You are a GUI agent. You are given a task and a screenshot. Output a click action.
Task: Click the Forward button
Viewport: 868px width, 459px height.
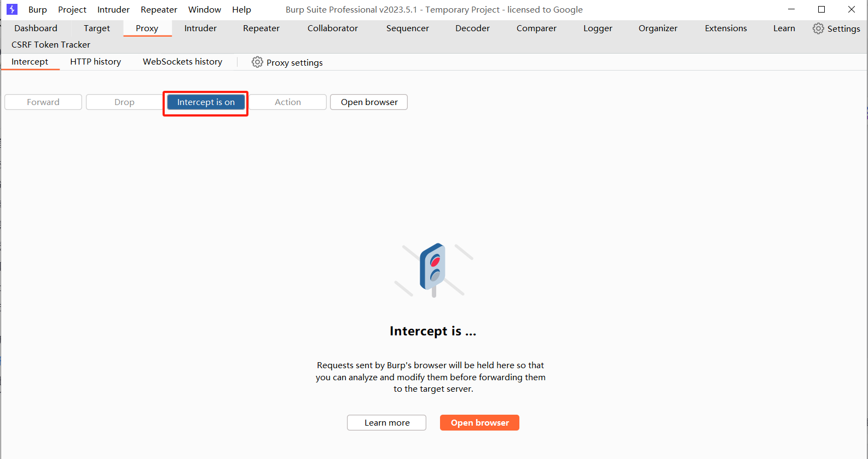pyautogui.click(x=43, y=102)
